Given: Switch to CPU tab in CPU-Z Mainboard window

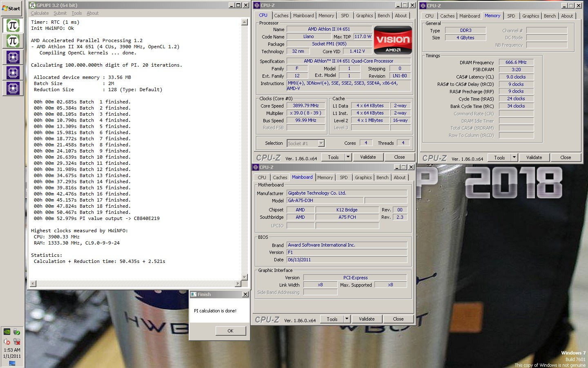Looking at the screenshot, I should coord(262,177).
